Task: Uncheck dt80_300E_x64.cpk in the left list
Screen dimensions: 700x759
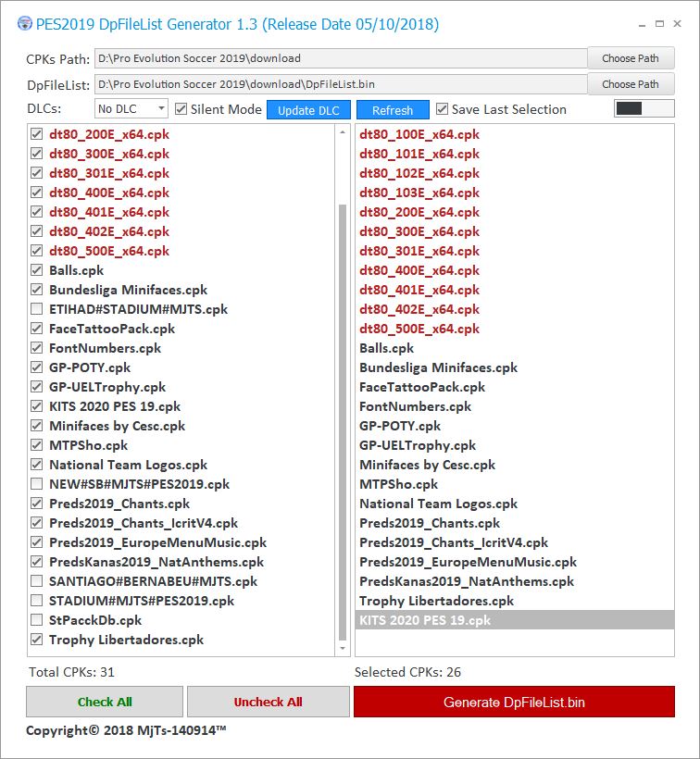Action: pyautogui.click(x=37, y=154)
